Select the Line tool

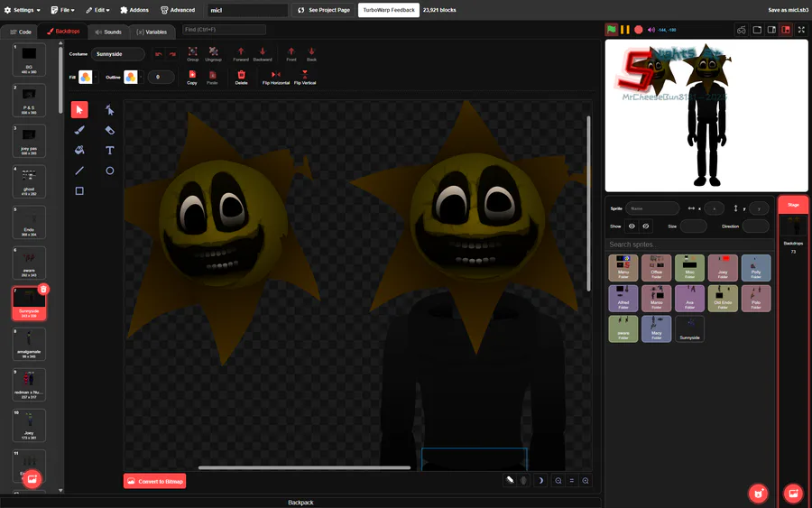(79, 171)
